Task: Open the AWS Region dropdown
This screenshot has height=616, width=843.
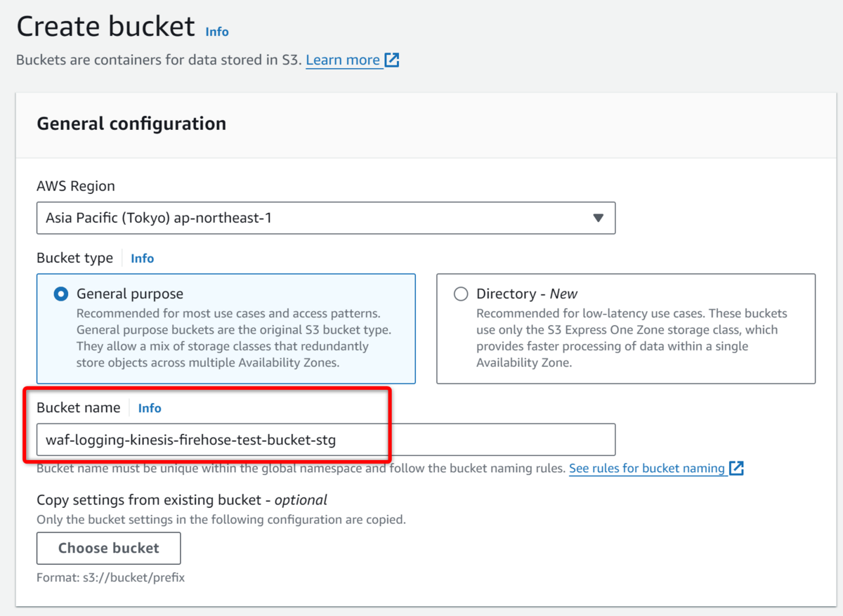Action: tap(325, 218)
